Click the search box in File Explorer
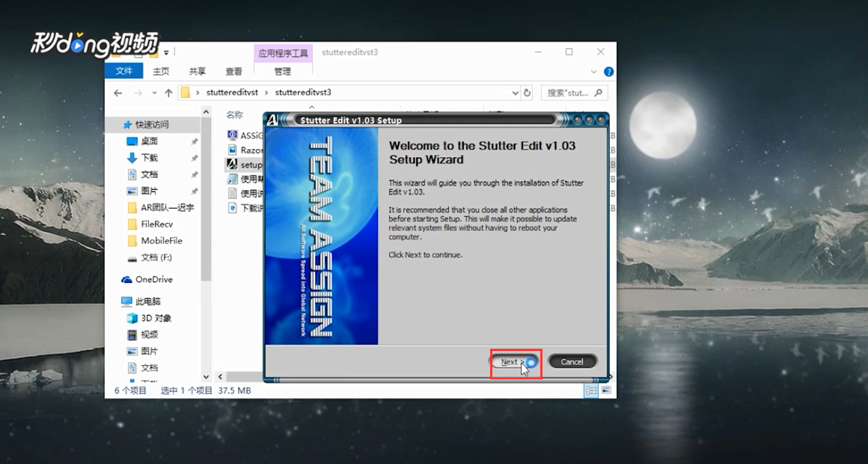 [574, 93]
